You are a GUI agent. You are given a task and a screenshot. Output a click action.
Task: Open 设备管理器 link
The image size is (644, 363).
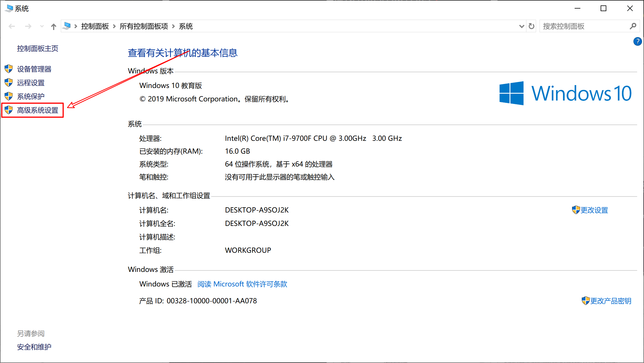click(x=34, y=69)
